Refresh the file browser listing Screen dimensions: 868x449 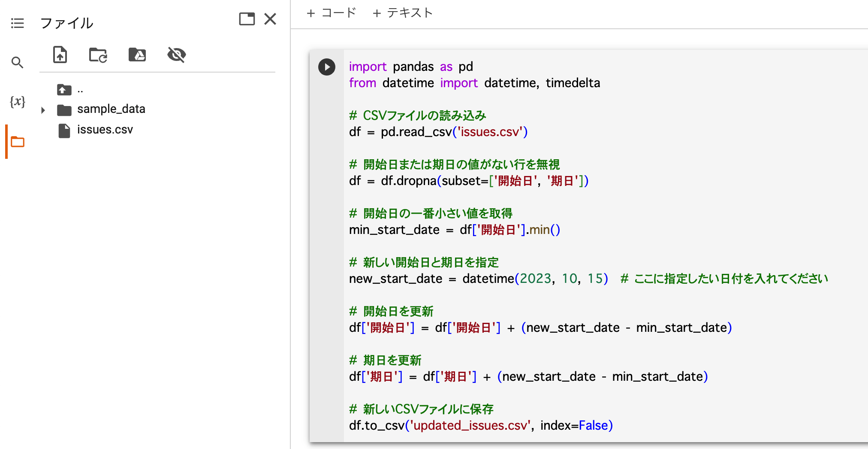(x=98, y=55)
